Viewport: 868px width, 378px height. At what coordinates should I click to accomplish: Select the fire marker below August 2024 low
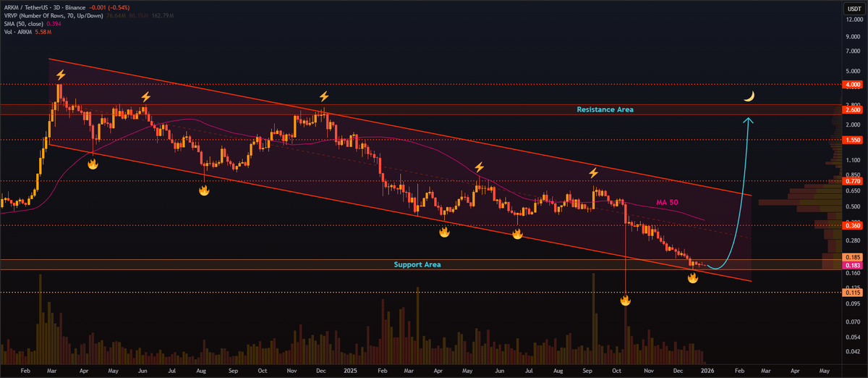click(204, 190)
